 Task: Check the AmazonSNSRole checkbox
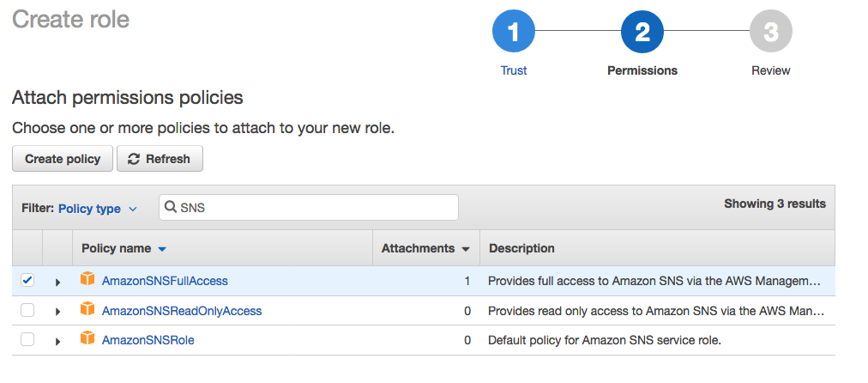(27, 339)
